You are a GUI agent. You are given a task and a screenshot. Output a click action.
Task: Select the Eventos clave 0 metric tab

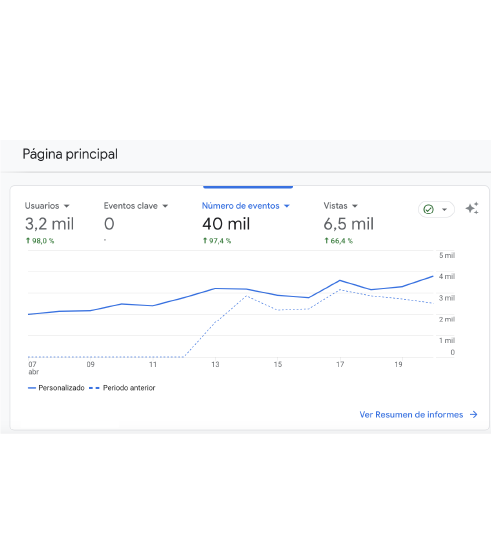136,222
